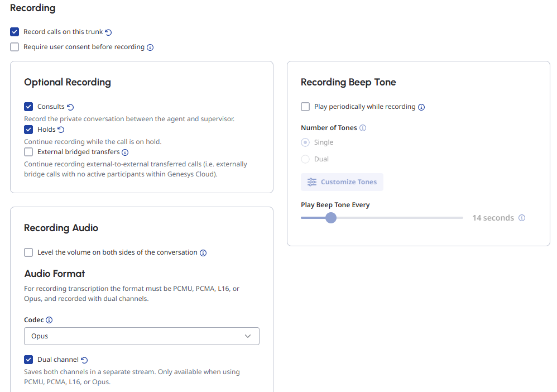This screenshot has width=557, height=392.
Task: Revert the Holds option using its reset icon
Action: (x=61, y=130)
